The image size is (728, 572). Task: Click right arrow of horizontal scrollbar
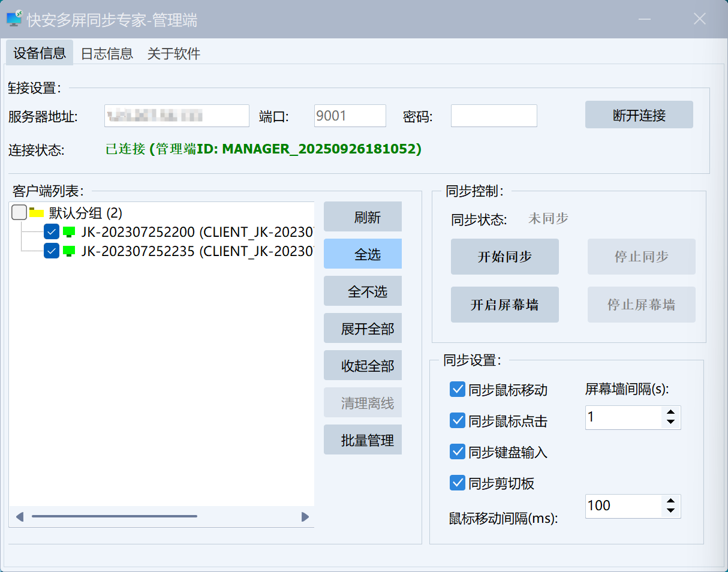point(305,517)
